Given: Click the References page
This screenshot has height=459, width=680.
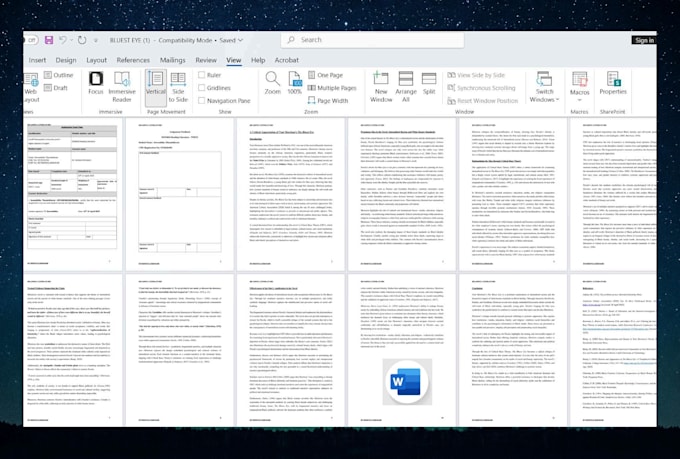Looking at the screenshot, I should coord(613,350).
